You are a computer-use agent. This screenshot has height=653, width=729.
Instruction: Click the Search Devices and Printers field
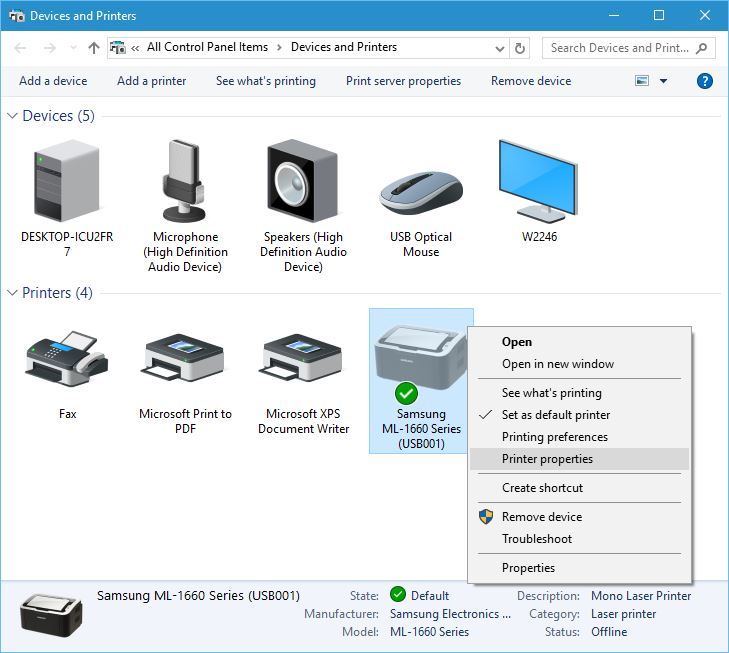point(620,47)
